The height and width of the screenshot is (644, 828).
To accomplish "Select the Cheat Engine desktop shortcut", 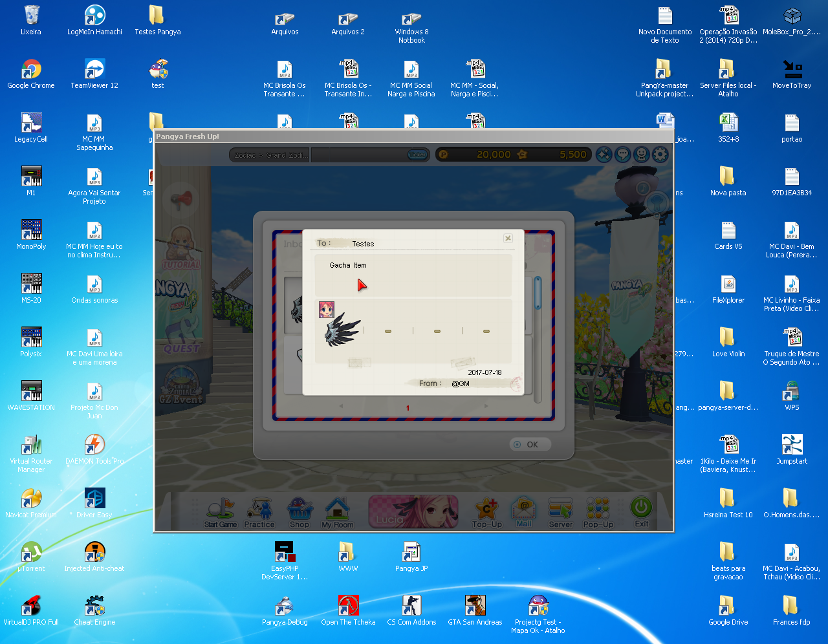I will pos(94,610).
